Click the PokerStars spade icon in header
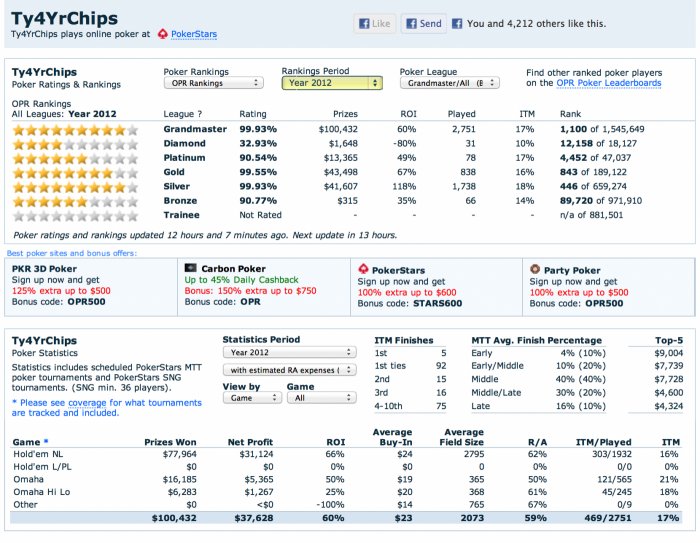This screenshot has height=543, width=700. coord(163,33)
